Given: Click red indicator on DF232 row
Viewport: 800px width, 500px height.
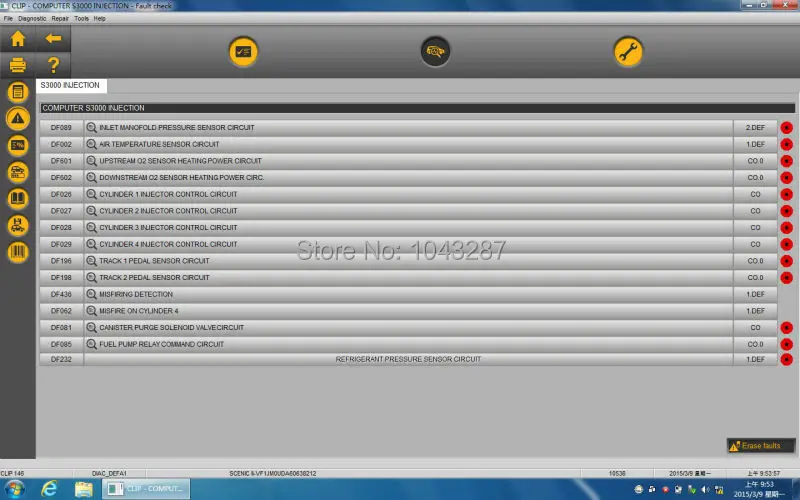Looking at the screenshot, I should point(786,359).
